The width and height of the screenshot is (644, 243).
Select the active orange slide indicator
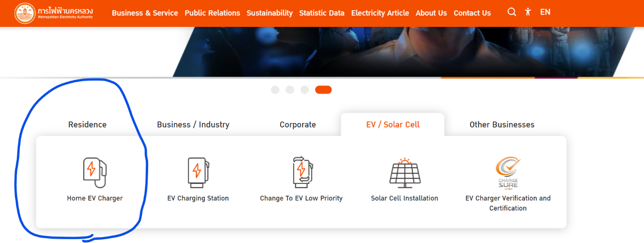323,90
